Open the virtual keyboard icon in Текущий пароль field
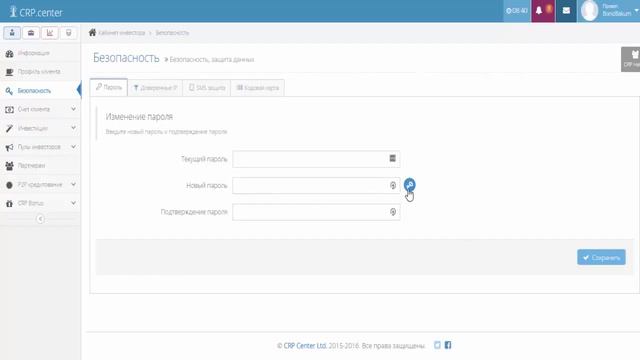Viewport: 640px width, 360px height. coord(392,158)
